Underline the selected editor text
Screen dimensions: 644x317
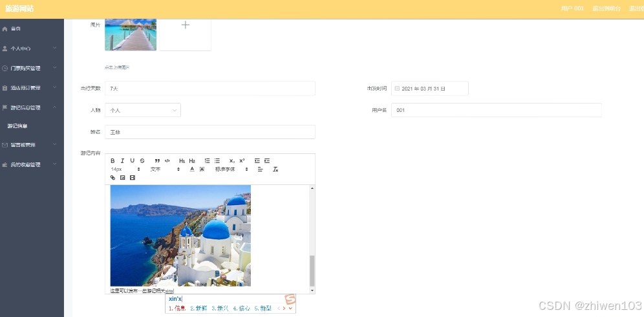pos(133,160)
